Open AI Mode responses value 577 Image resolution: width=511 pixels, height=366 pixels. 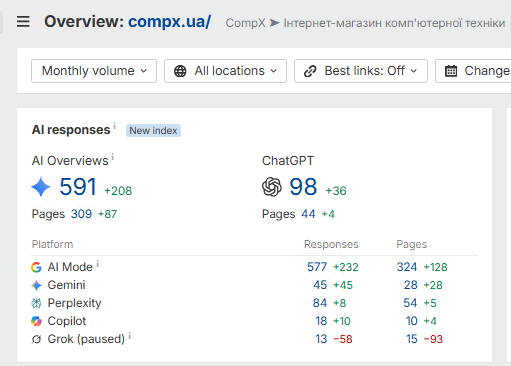pyautogui.click(x=317, y=267)
